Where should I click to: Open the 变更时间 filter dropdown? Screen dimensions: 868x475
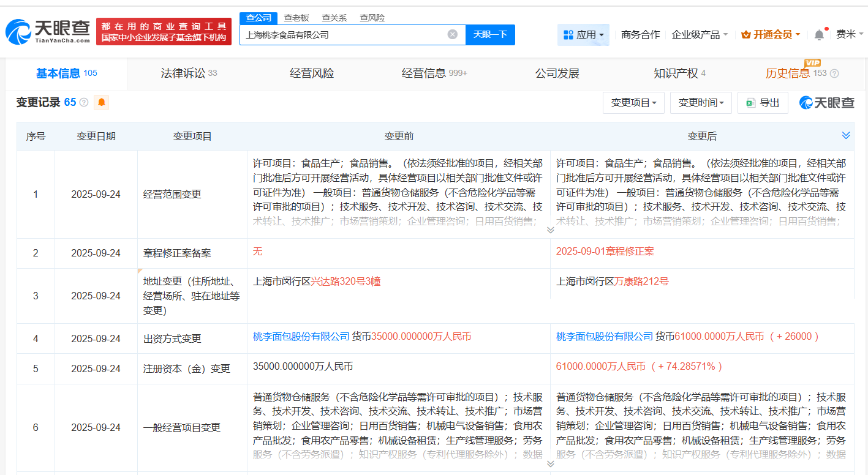pyautogui.click(x=701, y=103)
